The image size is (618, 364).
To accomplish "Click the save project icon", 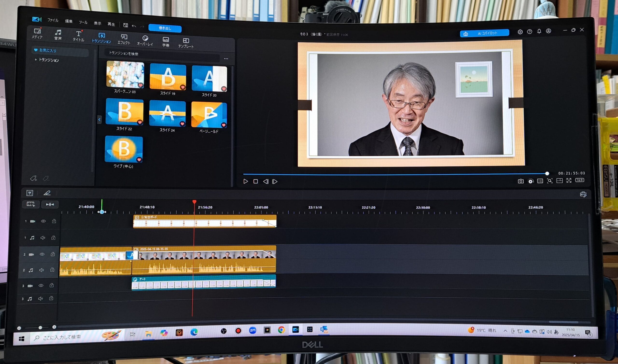I will 126,25.
